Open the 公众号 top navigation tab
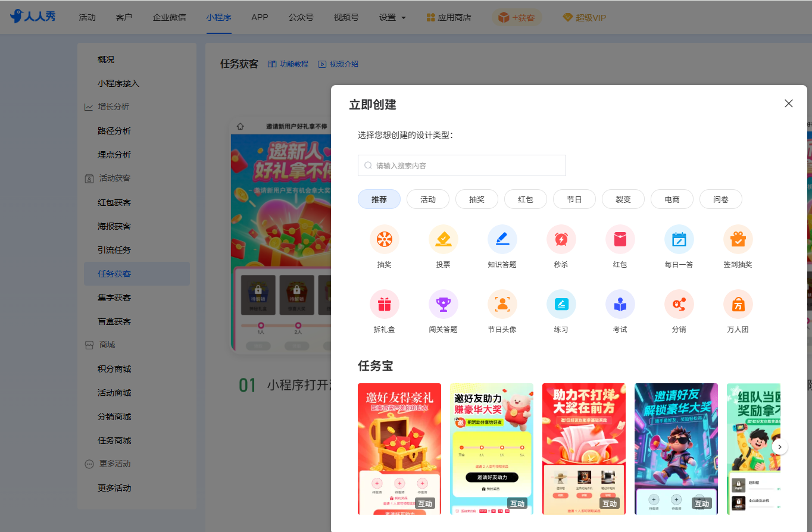Screen dimensions: 812x532 (301, 17)
